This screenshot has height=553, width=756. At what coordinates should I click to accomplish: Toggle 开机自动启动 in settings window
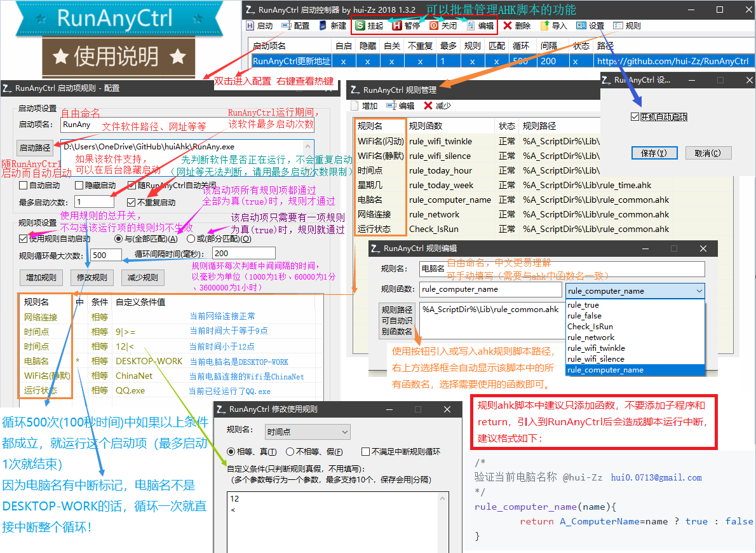[x=635, y=117]
